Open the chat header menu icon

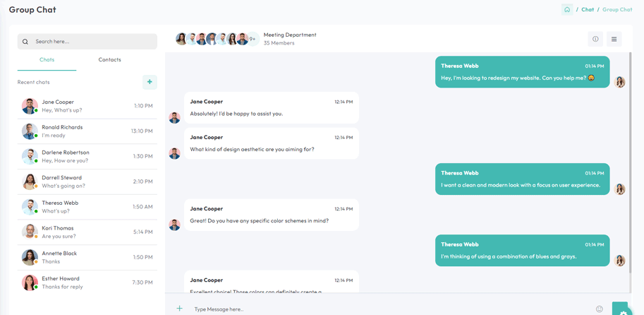click(614, 40)
